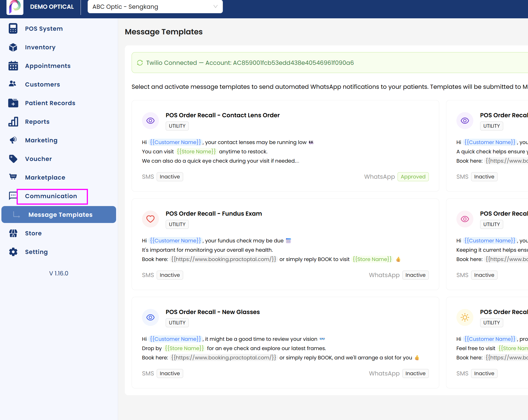Click the Reports bar chart icon
The width and height of the screenshot is (528, 420).
point(13,121)
